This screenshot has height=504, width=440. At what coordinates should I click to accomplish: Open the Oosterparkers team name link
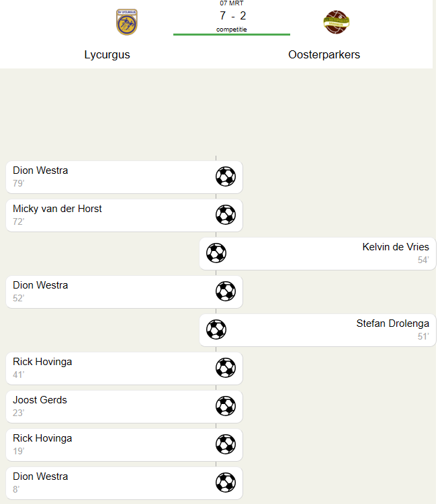pos(324,55)
